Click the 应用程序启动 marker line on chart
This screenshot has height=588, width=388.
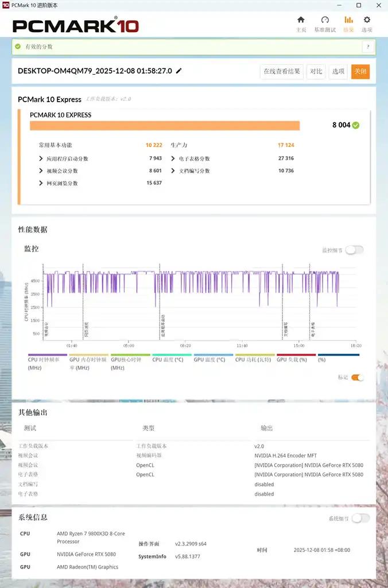click(160, 302)
